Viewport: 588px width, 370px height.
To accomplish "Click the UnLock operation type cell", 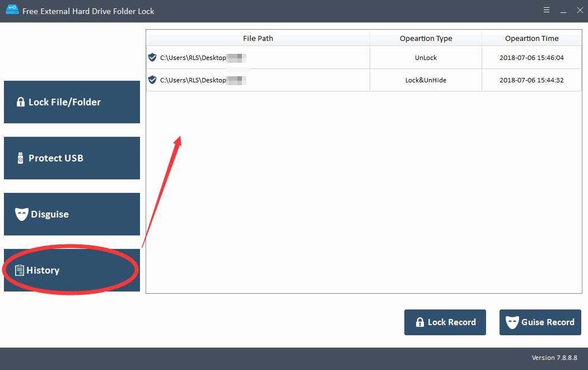I will click(426, 58).
